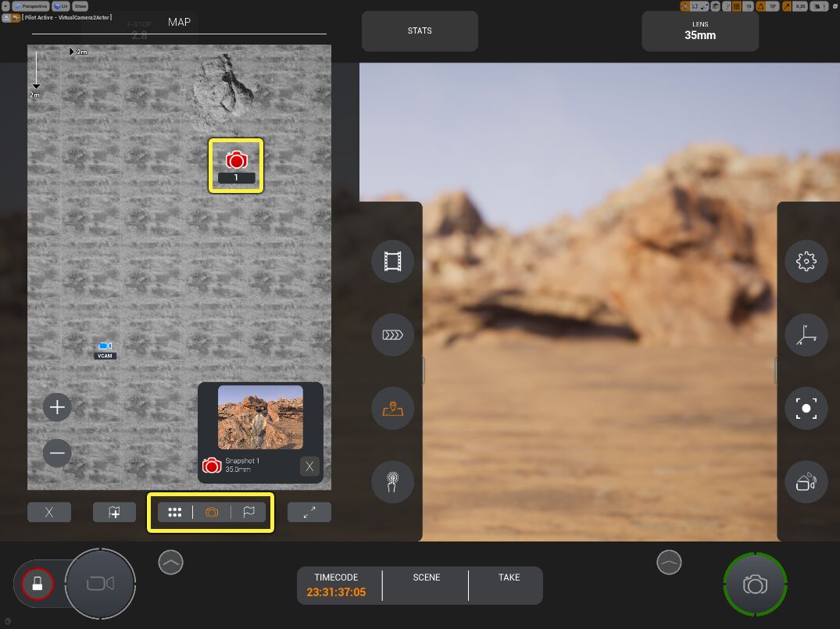Open the grid snap size 10 dropdown
Image resolution: width=840 pixels, height=629 pixels.
tap(749, 6)
